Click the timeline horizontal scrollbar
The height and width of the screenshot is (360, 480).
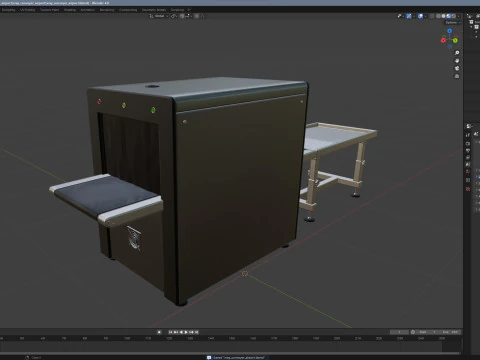tap(230, 353)
